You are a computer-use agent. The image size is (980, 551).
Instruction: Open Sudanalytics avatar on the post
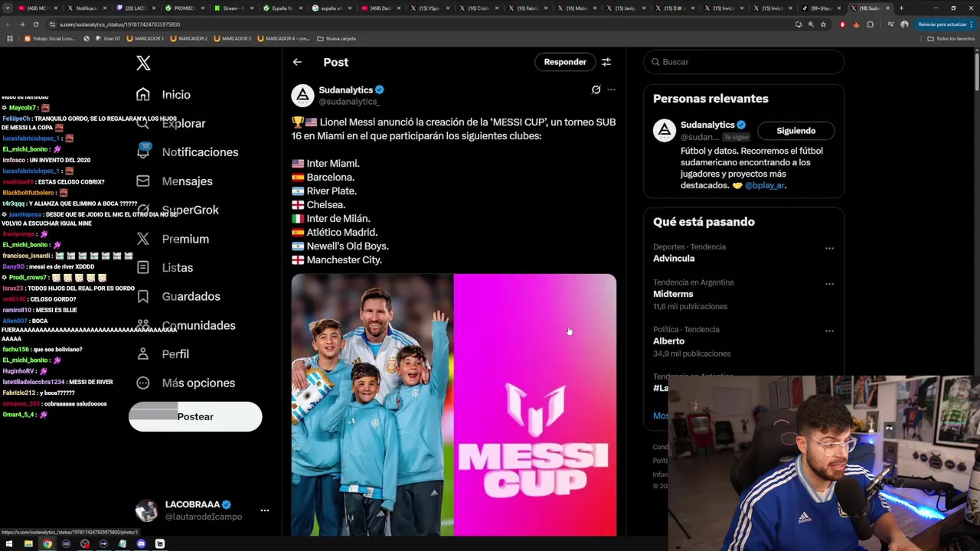coord(302,96)
